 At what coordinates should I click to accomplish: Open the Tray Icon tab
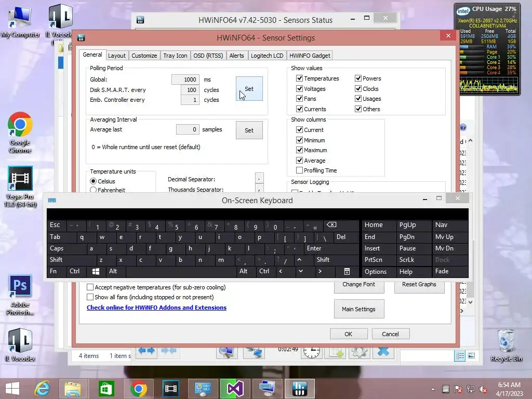point(175,56)
